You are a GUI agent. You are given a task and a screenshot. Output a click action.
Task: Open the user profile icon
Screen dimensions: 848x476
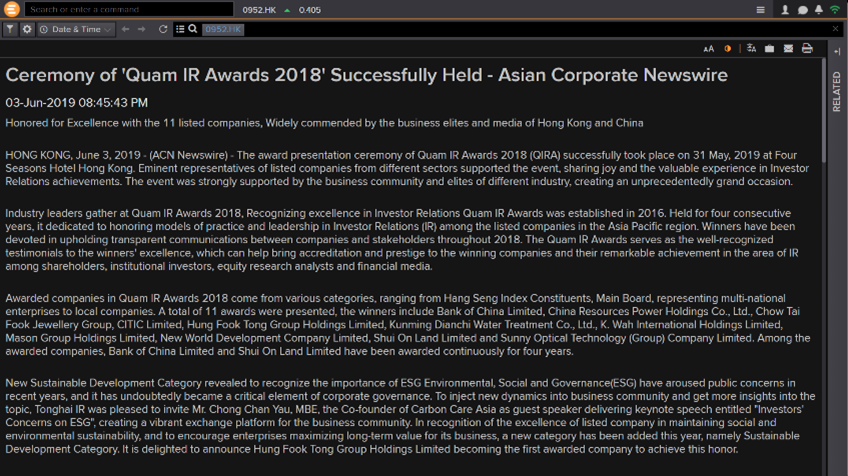(x=785, y=10)
